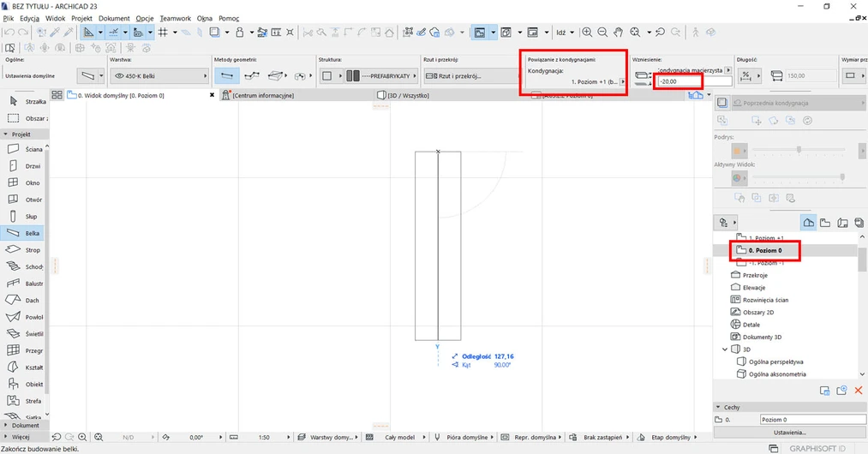Image resolution: width=868 pixels, height=454 pixels.
Task: Select the Otwór (opening) tool
Action: coord(25,200)
